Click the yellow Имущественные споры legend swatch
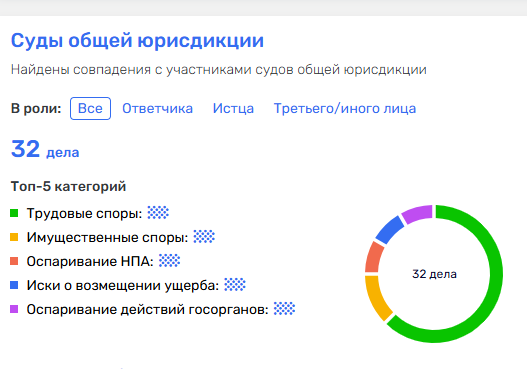The width and height of the screenshot is (527, 369). click(14, 237)
